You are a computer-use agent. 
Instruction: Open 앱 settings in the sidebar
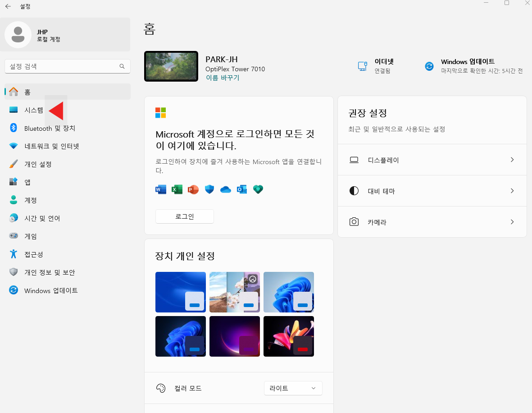pos(68,182)
